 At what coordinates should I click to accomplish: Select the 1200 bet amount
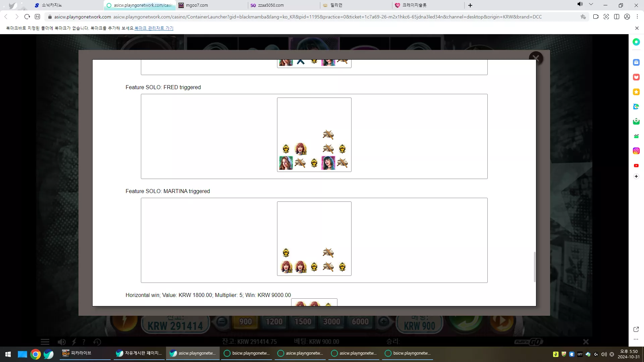(274, 322)
